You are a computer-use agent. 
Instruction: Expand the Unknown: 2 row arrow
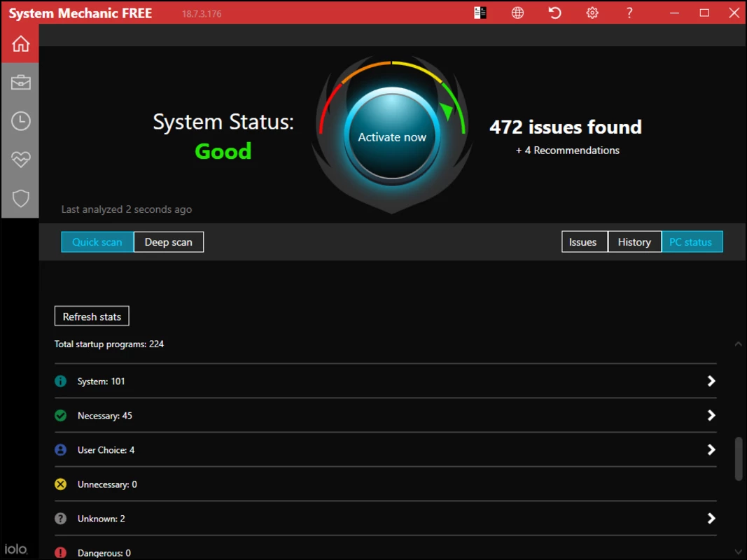click(x=711, y=518)
